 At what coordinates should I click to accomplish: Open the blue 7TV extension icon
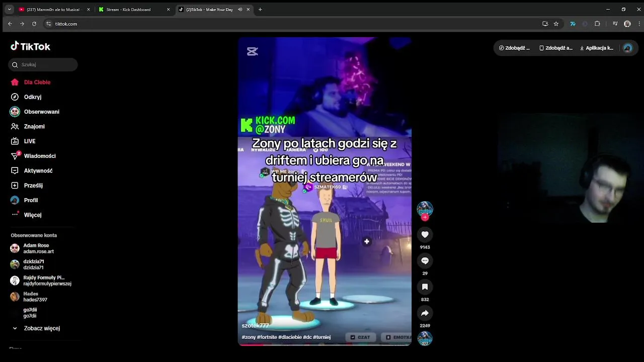573,24
